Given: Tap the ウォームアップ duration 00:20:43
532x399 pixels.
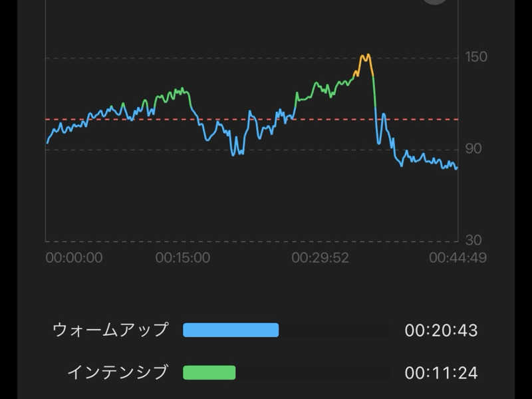Looking at the screenshot, I should [441, 331].
